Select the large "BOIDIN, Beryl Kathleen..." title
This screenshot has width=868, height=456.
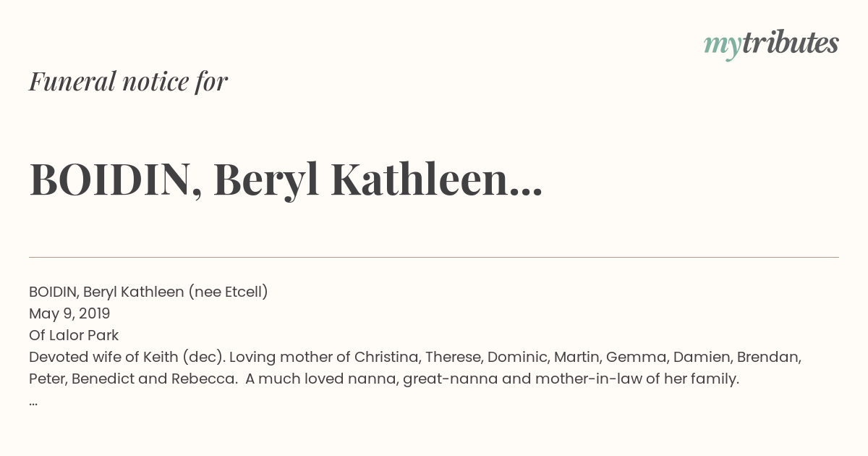(x=286, y=180)
